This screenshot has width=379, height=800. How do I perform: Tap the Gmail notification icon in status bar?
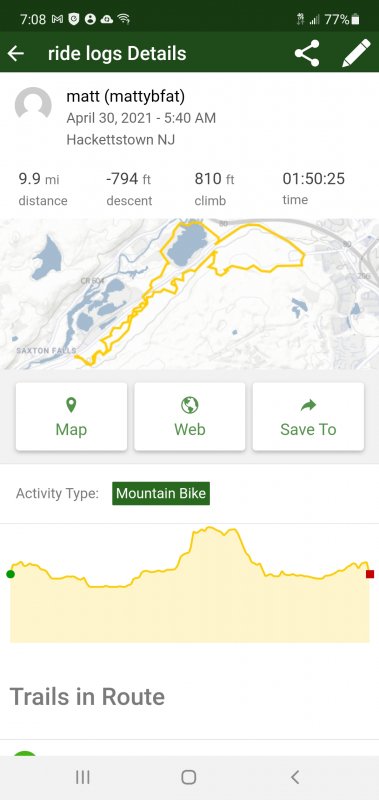(57, 19)
